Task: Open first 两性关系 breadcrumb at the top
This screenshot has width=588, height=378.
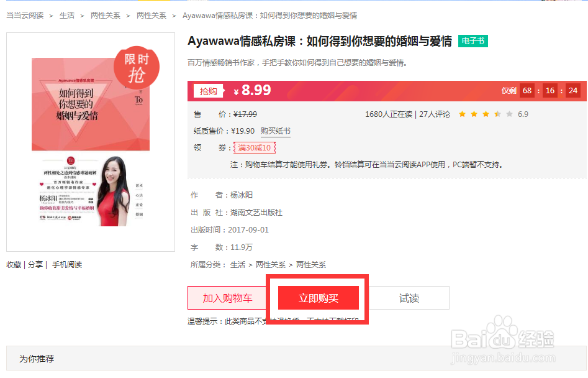Action: (106, 16)
